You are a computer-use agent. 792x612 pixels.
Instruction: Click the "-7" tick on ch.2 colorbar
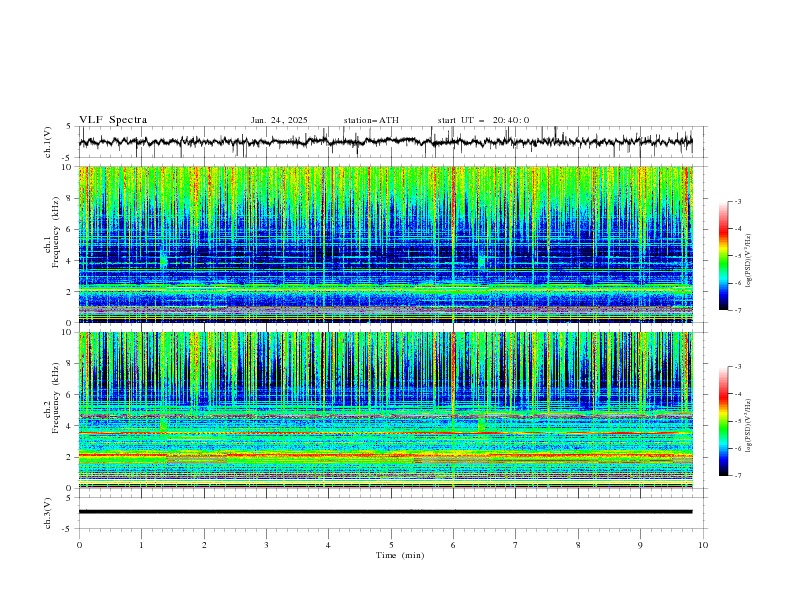tap(738, 476)
